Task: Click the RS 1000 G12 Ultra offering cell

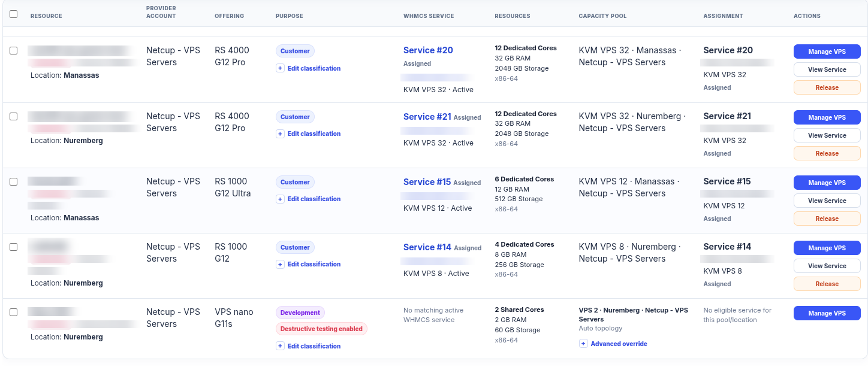Action: point(233,187)
